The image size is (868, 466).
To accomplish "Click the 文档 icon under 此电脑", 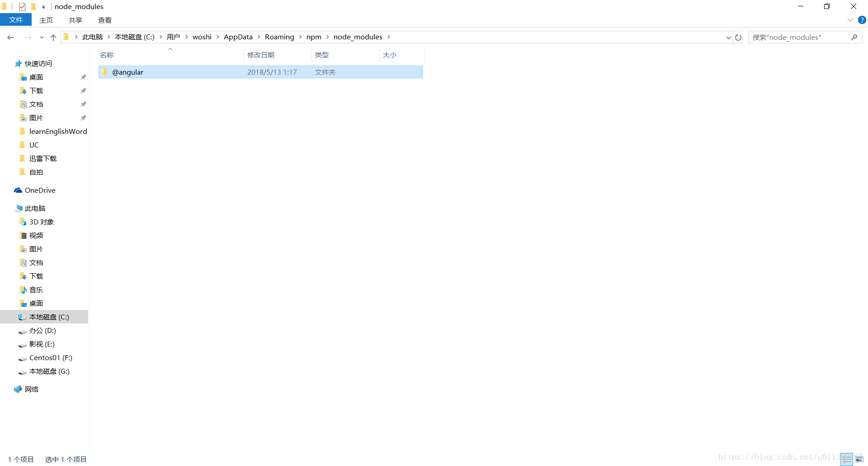I will pyautogui.click(x=23, y=263).
